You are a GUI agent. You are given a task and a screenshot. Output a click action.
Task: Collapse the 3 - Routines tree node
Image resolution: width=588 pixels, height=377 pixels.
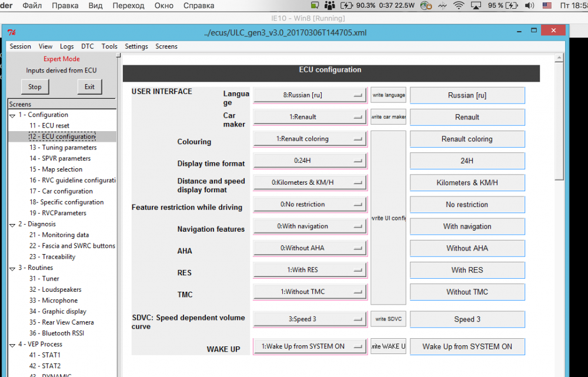coord(12,268)
